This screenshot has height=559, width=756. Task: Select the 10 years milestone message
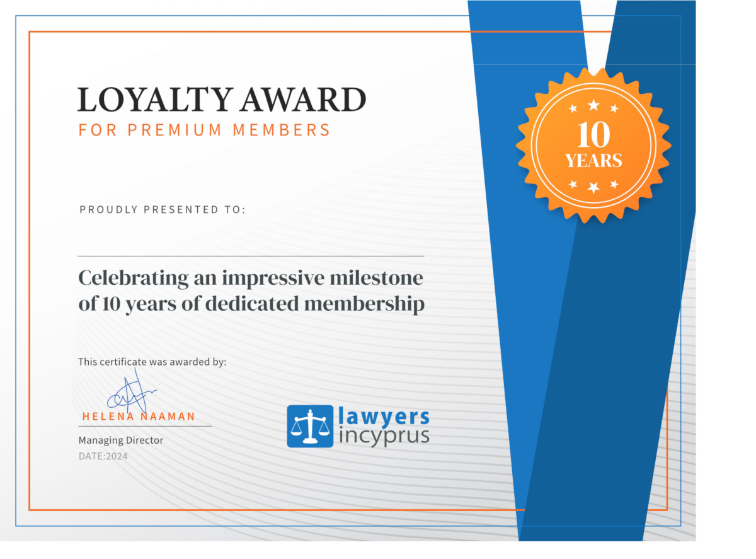click(x=251, y=290)
